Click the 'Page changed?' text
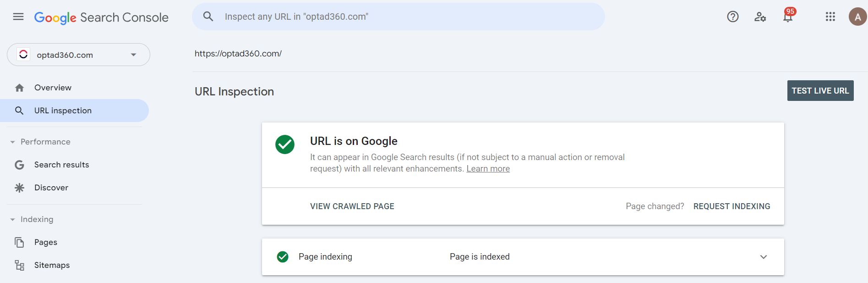This screenshot has height=283, width=868. (x=655, y=206)
